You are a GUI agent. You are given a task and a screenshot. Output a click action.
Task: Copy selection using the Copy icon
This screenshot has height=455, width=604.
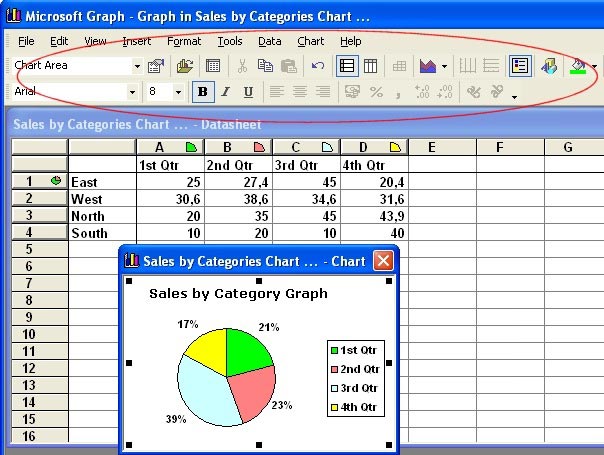[x=265, y=67]
